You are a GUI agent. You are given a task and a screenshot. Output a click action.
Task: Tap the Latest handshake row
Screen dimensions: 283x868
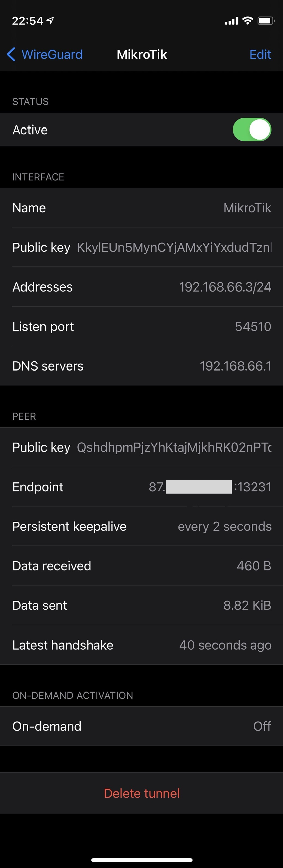[x=141, y=645]
